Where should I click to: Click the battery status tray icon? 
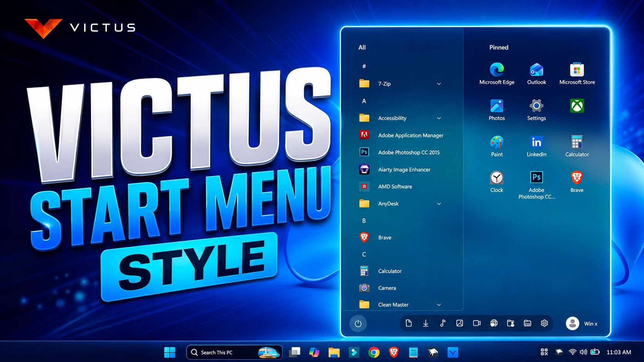(595, 352)
